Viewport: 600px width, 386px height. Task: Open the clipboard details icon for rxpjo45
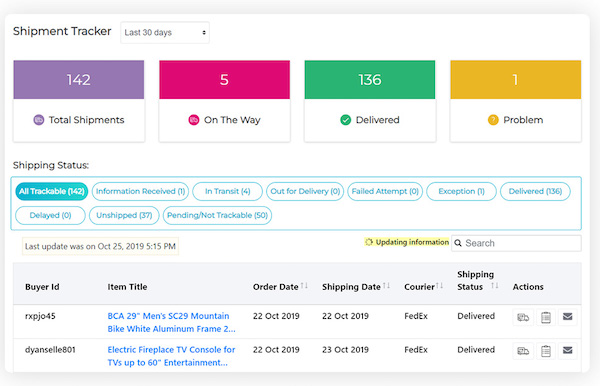click(x=546, y=317)
